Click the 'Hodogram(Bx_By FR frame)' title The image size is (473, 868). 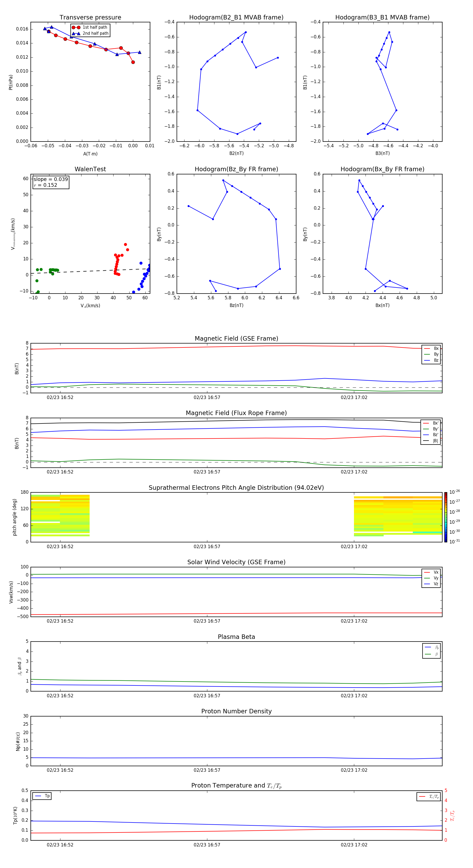(382, 169)
